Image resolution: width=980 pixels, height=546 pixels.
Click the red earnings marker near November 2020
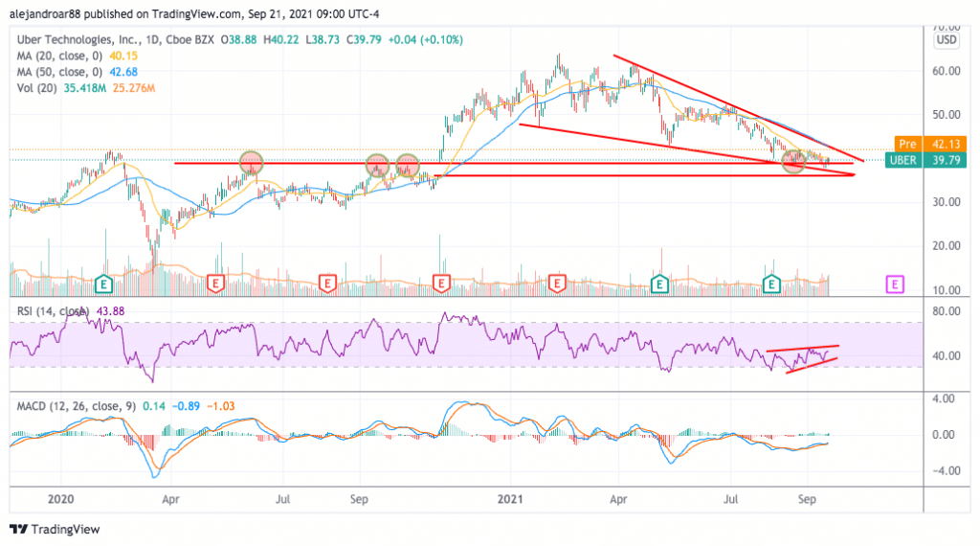point(441,284)
